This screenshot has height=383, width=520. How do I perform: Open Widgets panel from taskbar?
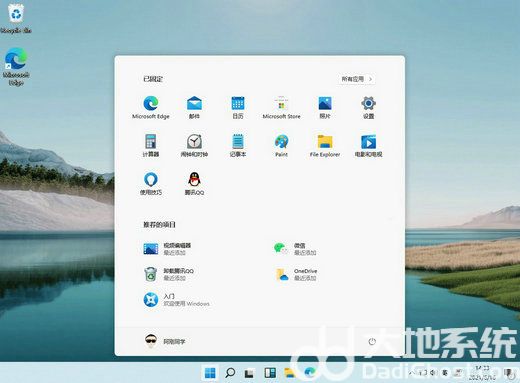[x=270, y=373]
